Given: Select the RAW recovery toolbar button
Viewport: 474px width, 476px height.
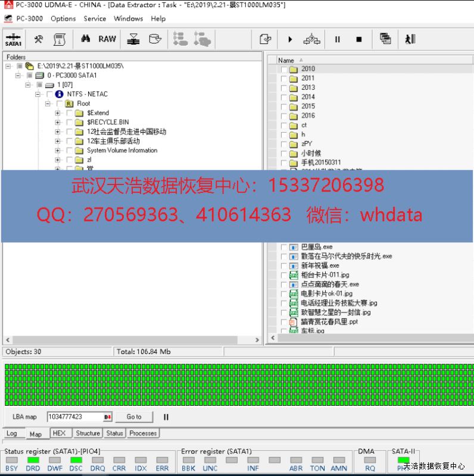Looking at the screenshot, I should 107,39.
